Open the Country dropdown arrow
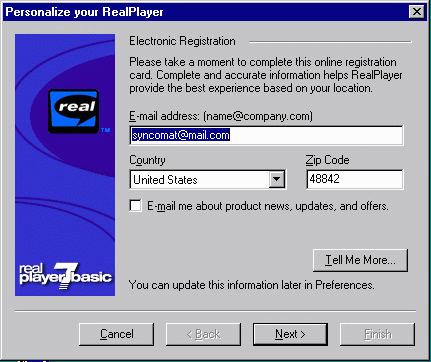Image resolution: width=431 pixels, height=362 pixels. [x=277, y=180]
